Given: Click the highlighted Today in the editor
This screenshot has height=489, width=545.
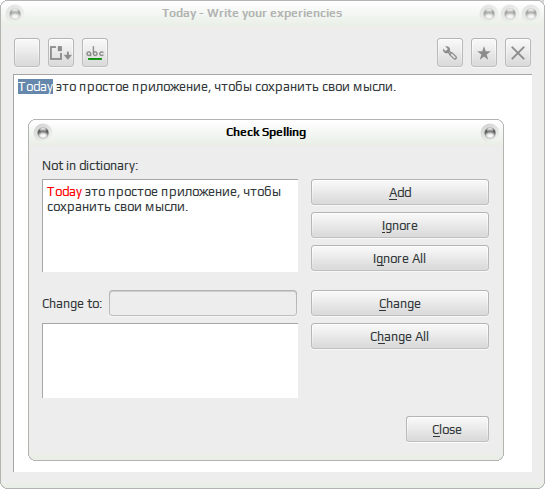Looking at the screenshot, I should (x=35, y=87).
